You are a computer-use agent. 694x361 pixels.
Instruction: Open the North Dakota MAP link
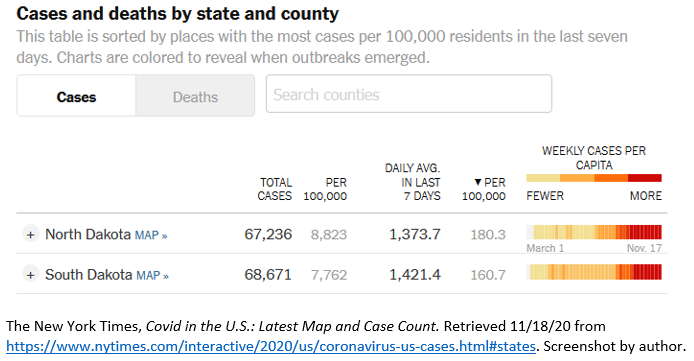click(x=151, y=235)
